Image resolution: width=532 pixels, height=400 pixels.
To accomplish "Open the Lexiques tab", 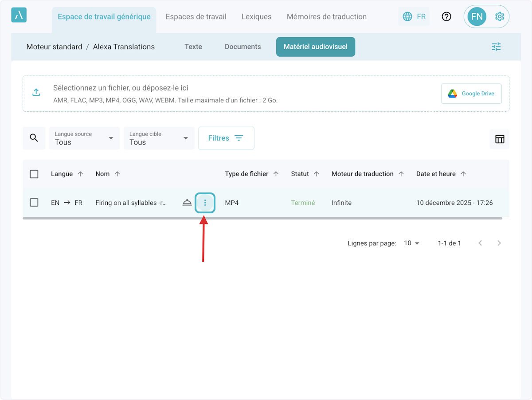I will click(x=256, y=17).
